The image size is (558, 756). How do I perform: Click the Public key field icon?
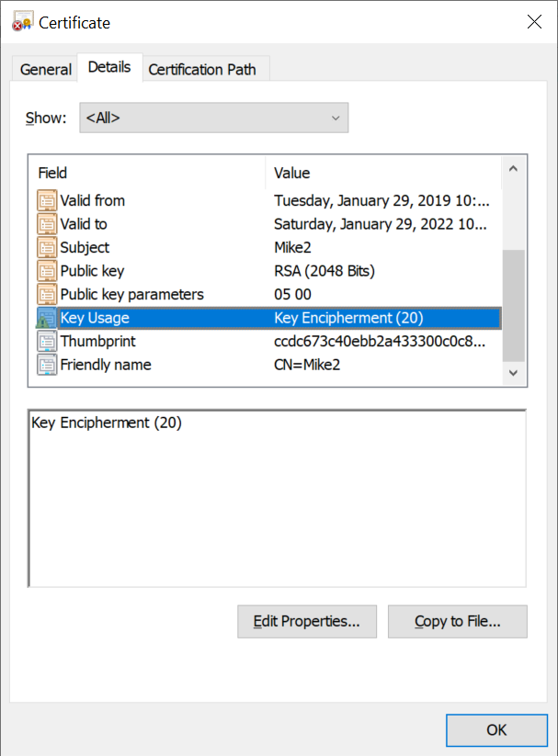(x=47, y=271)
